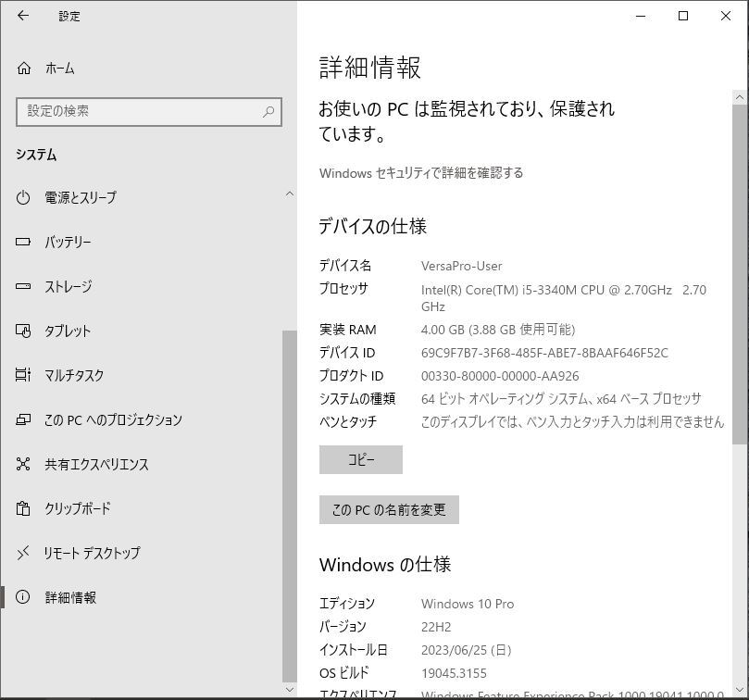Click the コピー button

(361, 459)
